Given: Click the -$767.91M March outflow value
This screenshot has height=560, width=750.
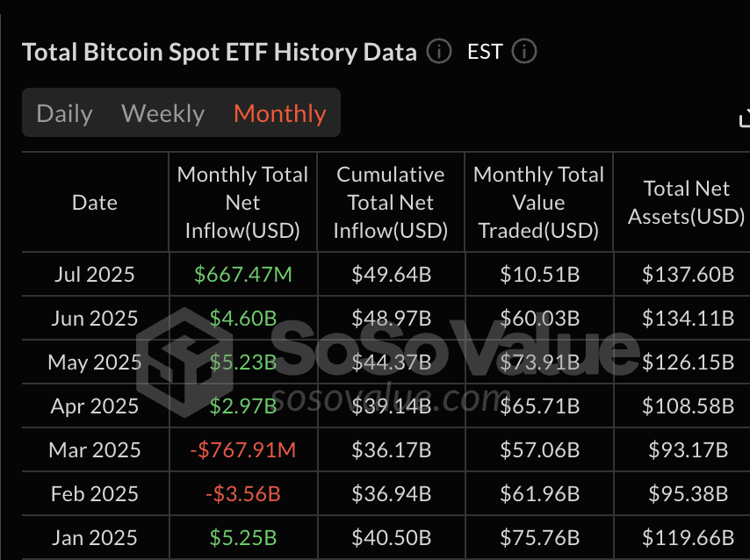Looking at the screenshot, I should (x=243, y=450).
